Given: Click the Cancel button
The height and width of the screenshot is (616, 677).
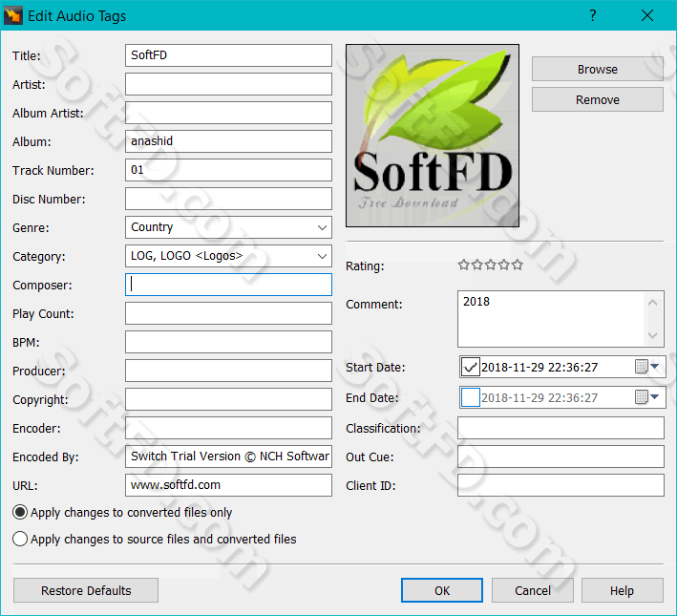Looking at the screenshot, I should pyautogui.click(x=533, y=590).
